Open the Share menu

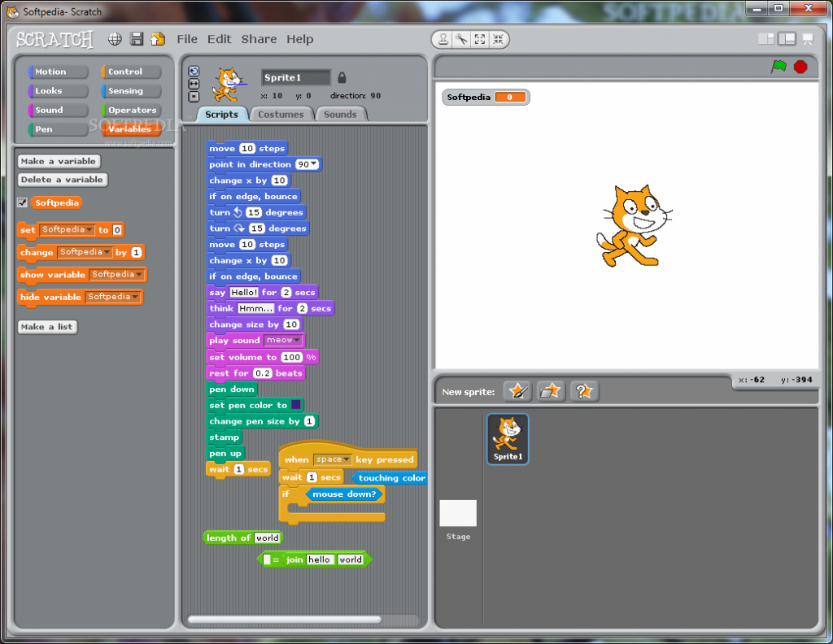(x=258, y=38)
